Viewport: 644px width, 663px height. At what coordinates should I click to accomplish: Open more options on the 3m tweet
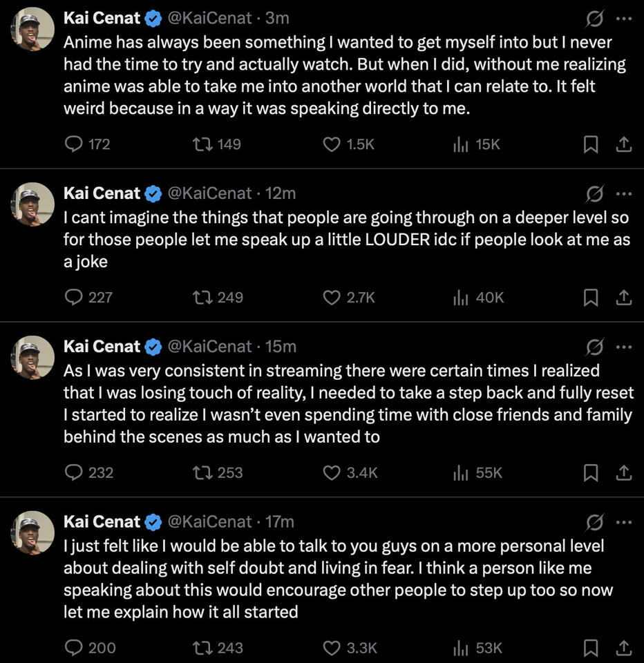624,19
